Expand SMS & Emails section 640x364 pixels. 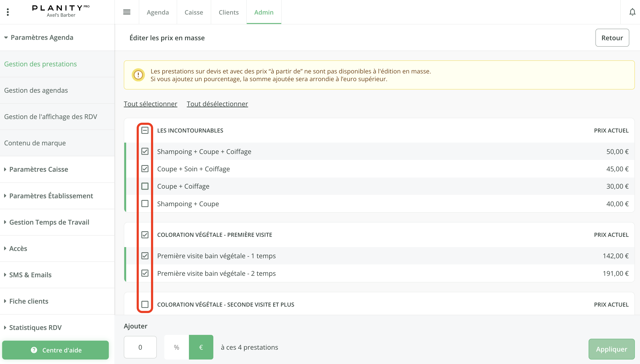tap(30, 275)
